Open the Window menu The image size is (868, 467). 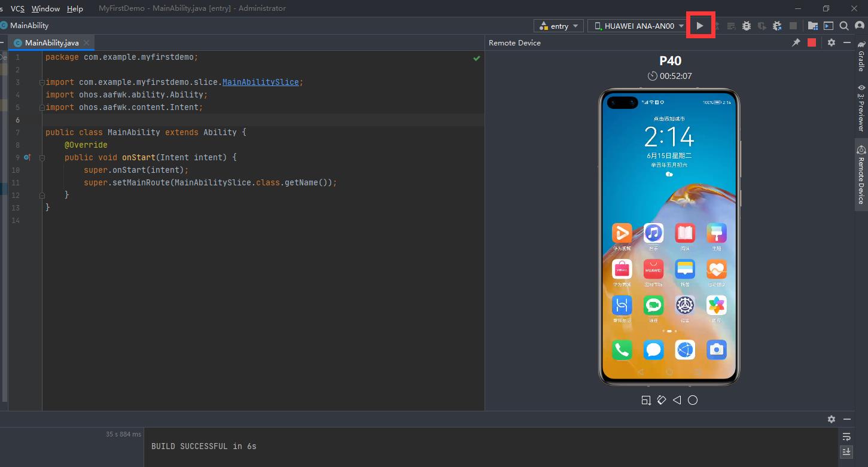[x=45, y=8]
